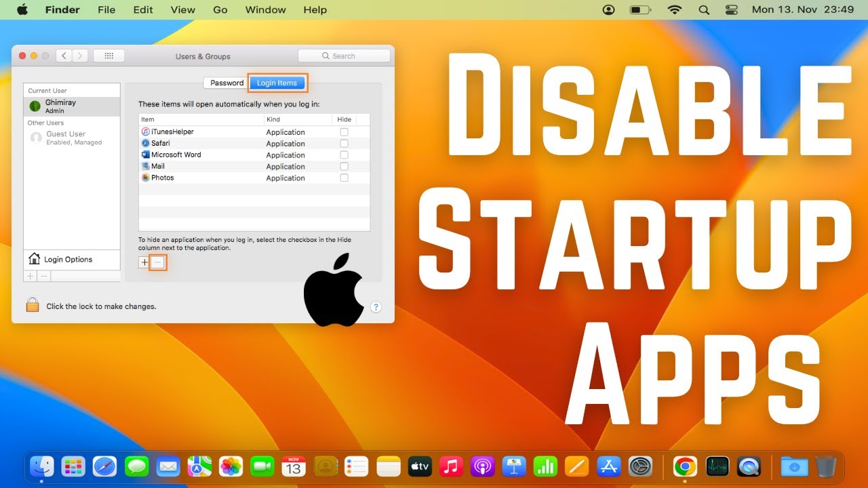Open Calendar showing Nov 13
The image size is (868, 488).
point(294,466)
